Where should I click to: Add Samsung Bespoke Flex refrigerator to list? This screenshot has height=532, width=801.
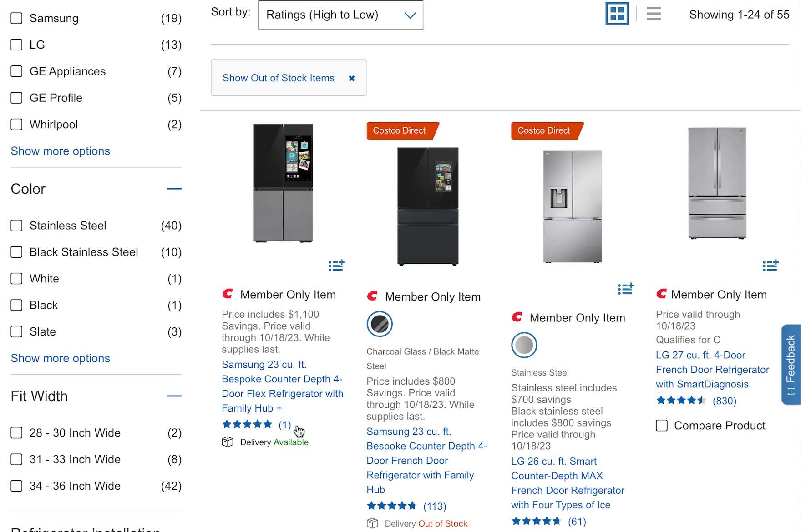[x=336, y=265]
